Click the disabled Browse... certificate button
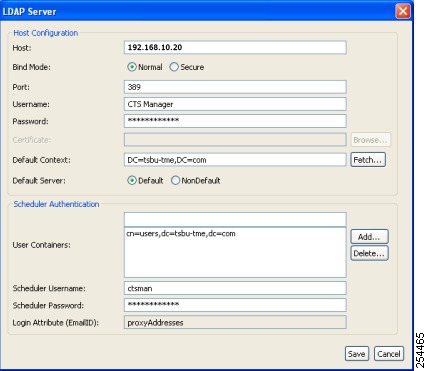Screen dimensions: 427x371 tap(370, 140)
